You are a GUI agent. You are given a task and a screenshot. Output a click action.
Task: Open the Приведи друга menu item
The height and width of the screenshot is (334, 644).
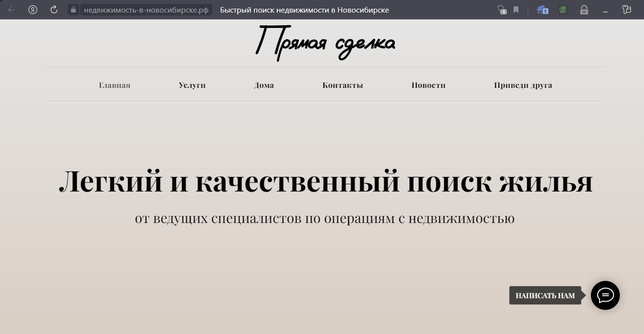[523, 85]
